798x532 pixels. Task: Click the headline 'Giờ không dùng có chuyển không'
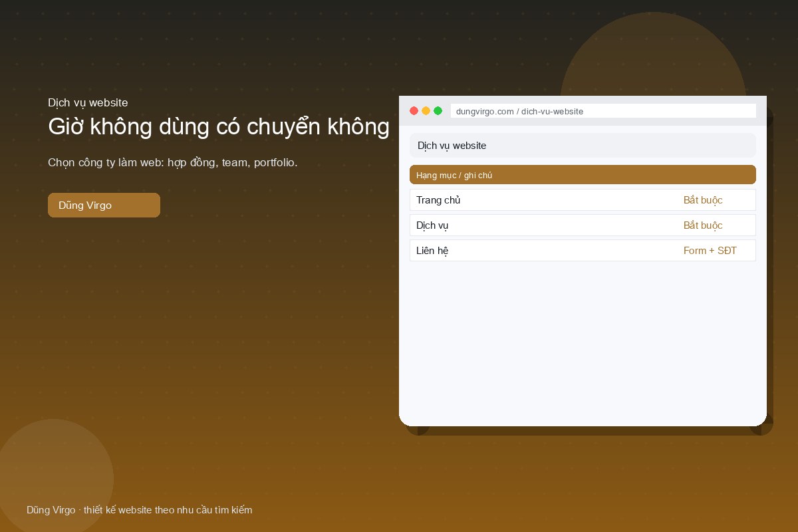coord(219,126)
